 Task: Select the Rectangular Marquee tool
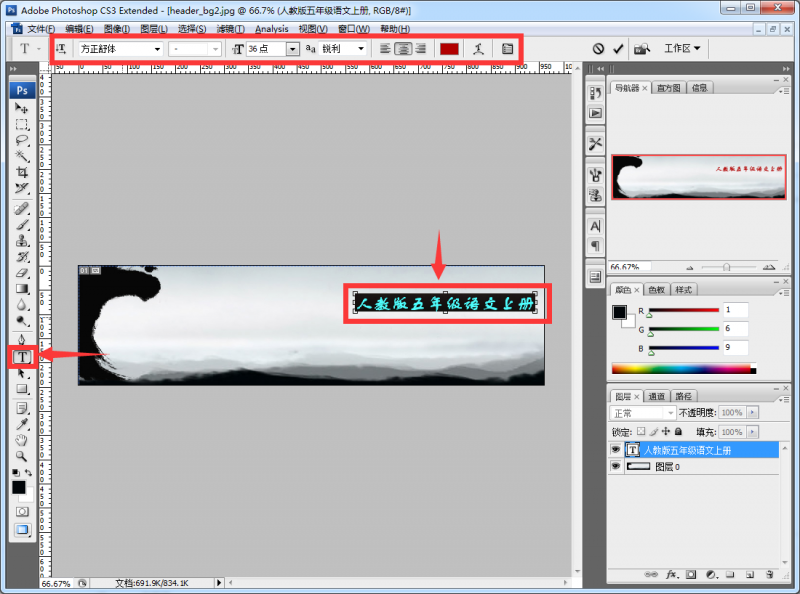(21, 124)
